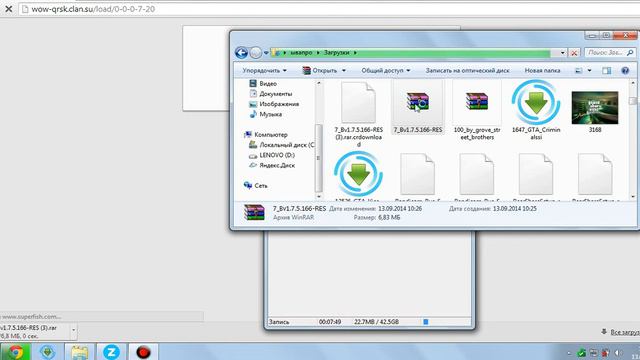Screen dimensions: 640x360
Task: Click the blue progress indicator in recorder status
Action: click(x=426, y=322)
